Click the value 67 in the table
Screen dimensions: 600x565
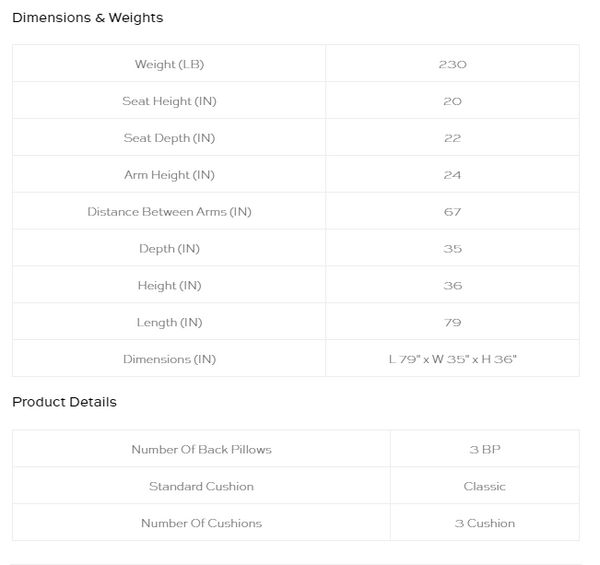tap(452, 212)
